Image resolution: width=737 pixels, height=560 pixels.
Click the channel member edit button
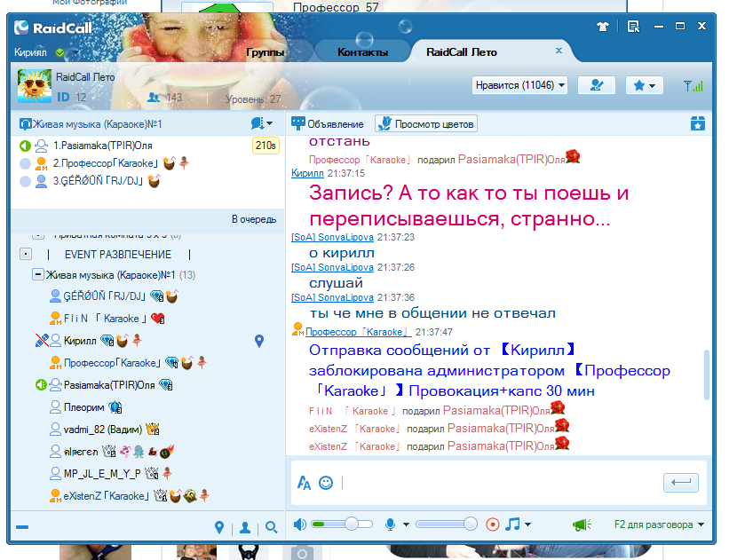click(597, 85)
